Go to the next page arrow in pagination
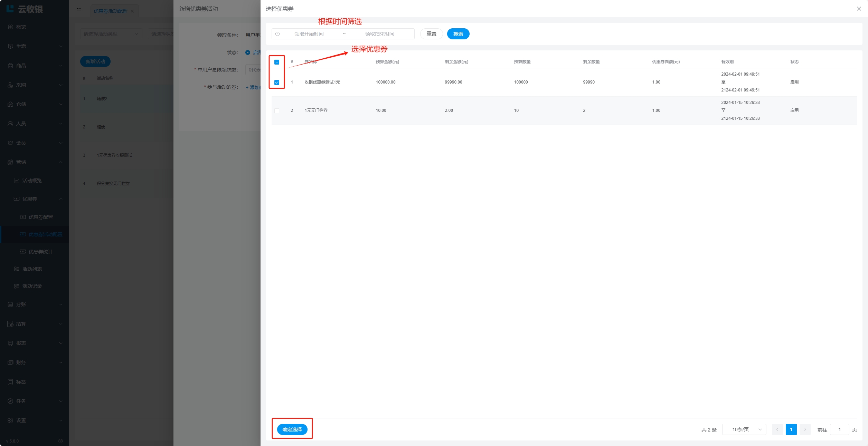868x446 pixels. click(x=805, y=429)
